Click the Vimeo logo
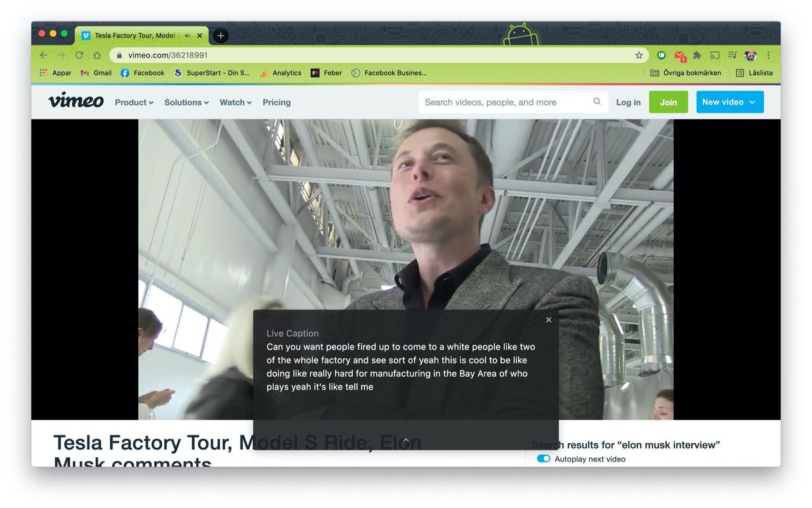Image resolution: width=812 pixels, height=508 pixels. click(x=75, y=101)
